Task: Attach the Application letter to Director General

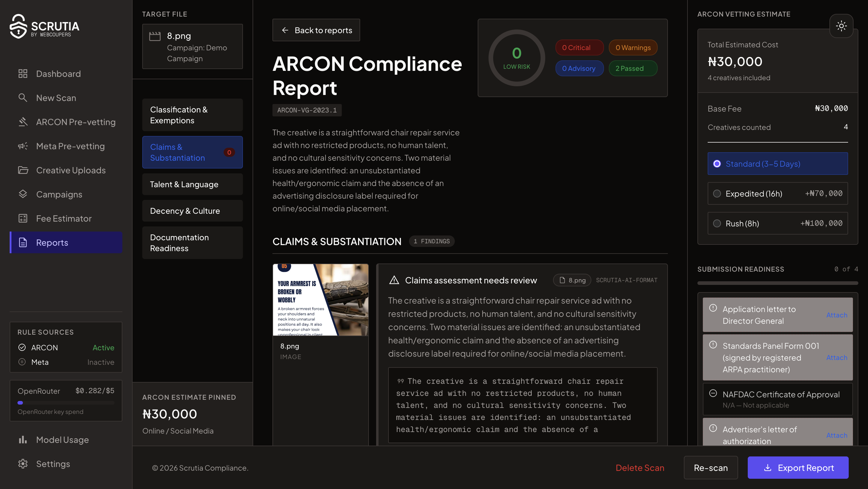Action: [836, 315]
